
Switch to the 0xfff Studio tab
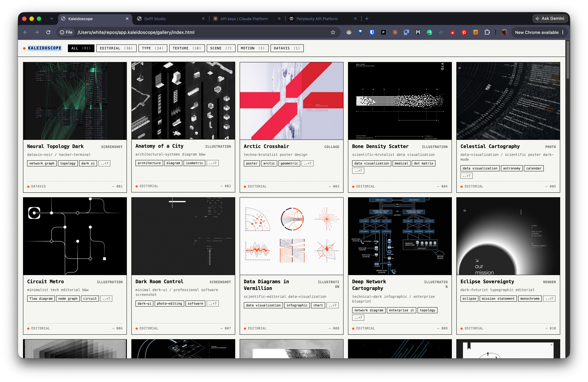[155, 19]
